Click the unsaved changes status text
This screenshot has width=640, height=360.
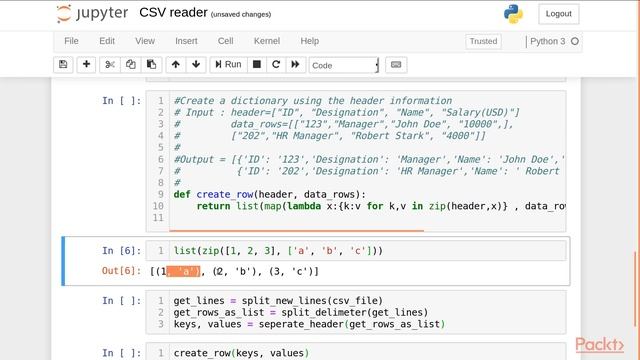[241, 14]
